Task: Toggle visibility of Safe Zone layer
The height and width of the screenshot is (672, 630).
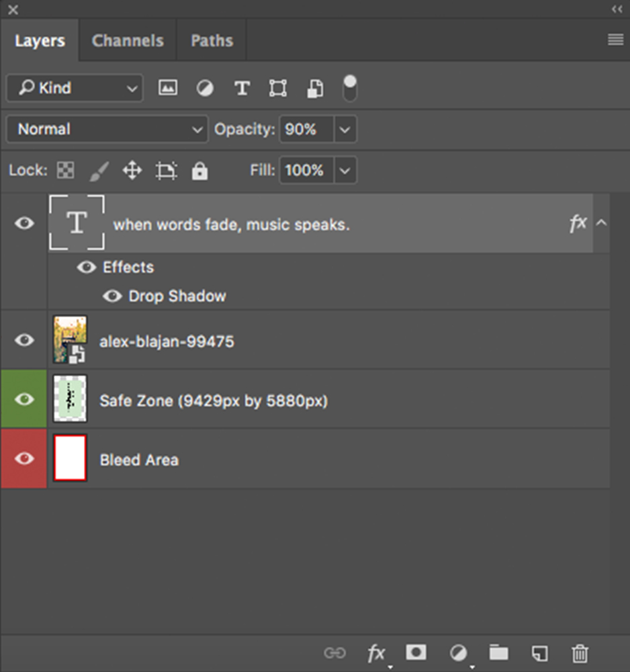Action: (x=24, y=400)
